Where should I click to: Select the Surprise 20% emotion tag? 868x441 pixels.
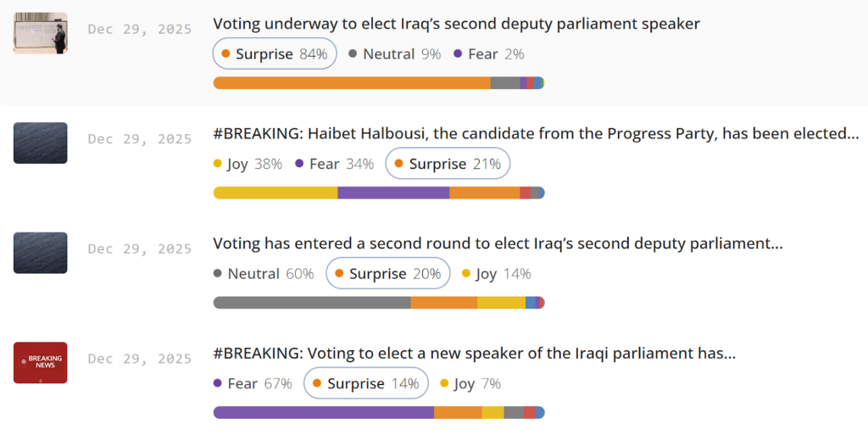pos(387,274)
